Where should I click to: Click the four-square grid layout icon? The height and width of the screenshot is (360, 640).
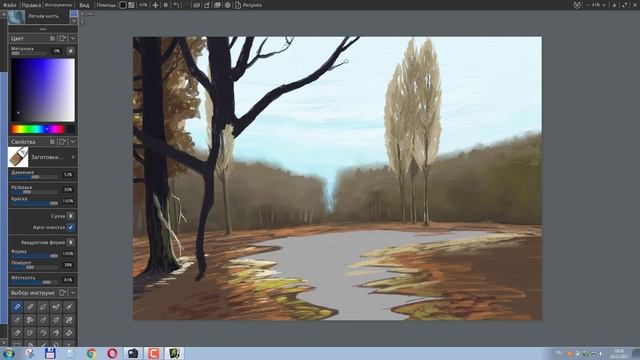coord(131,5)
